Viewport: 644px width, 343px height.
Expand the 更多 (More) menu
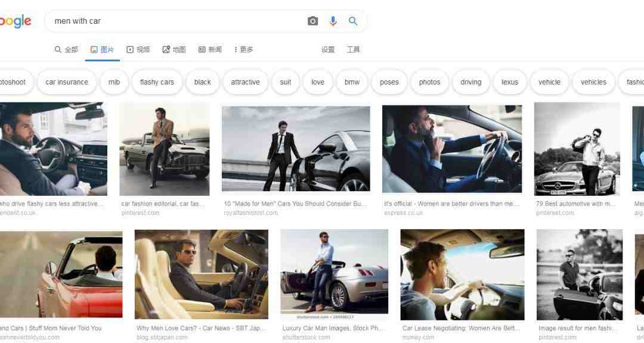tap(243, 49)
